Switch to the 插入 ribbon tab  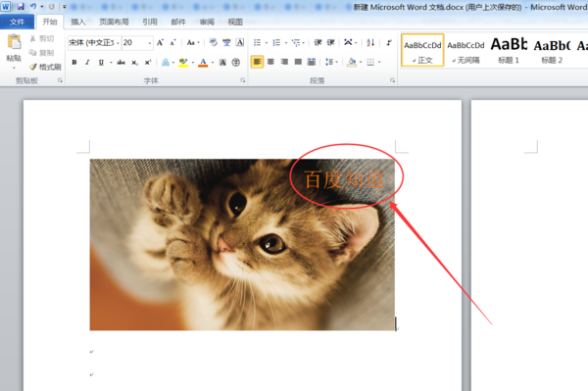tap(78, 23)
